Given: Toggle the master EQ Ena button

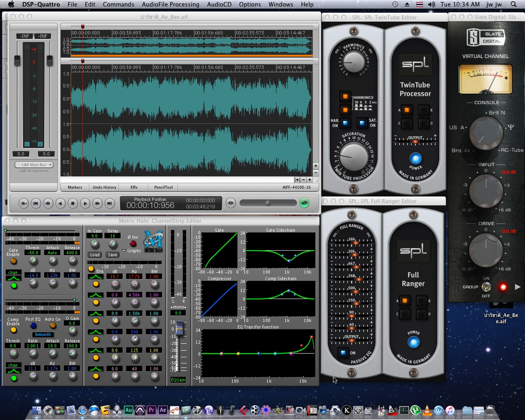Looking at the screenshot, I should coord(91,269).
